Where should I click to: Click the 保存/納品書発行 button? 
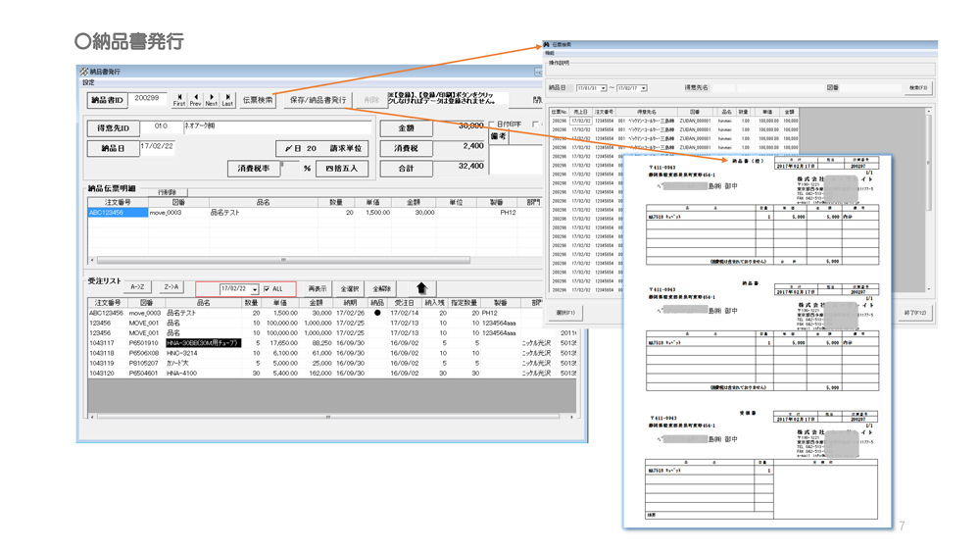point(318,100)
